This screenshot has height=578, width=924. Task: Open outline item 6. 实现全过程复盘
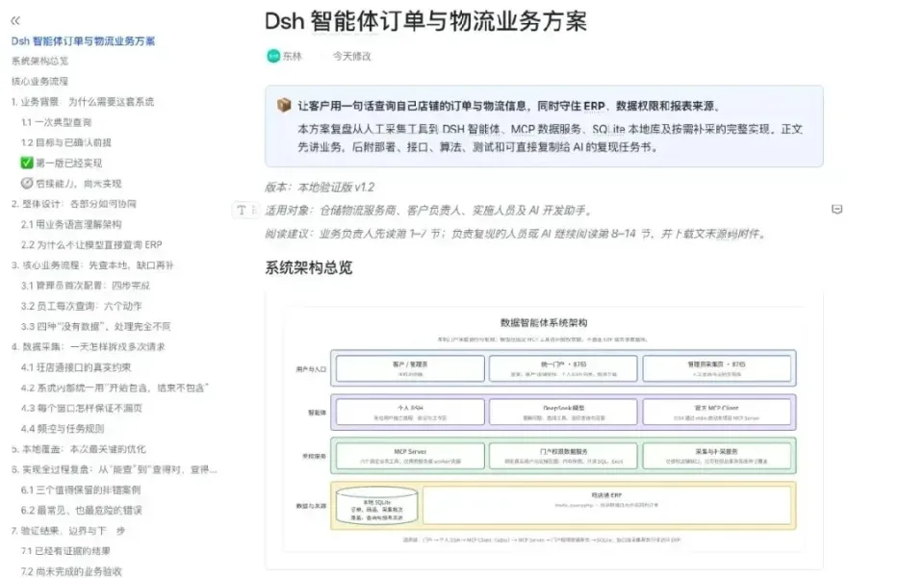[114, 469]
